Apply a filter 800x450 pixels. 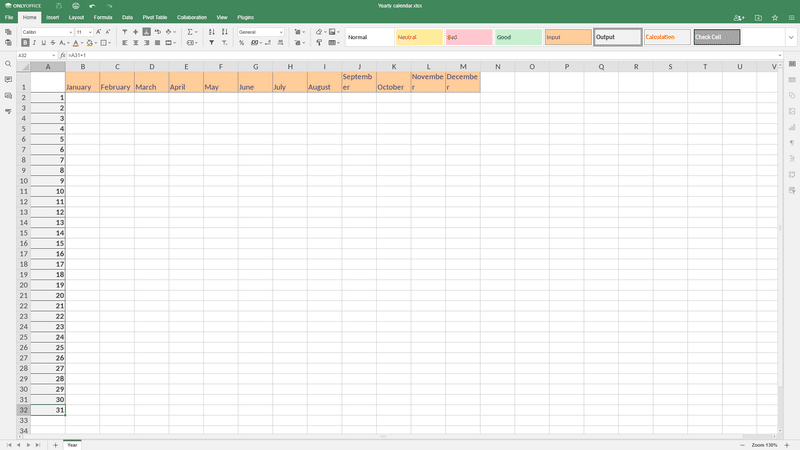point(212,43)
